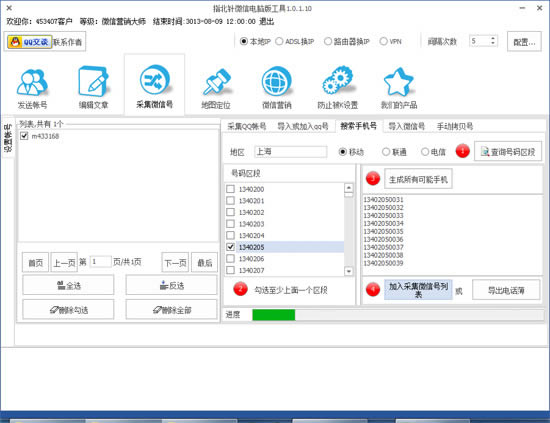Click the 查询号码区段 button
550x423 pixels.
[x=508, y=152]
